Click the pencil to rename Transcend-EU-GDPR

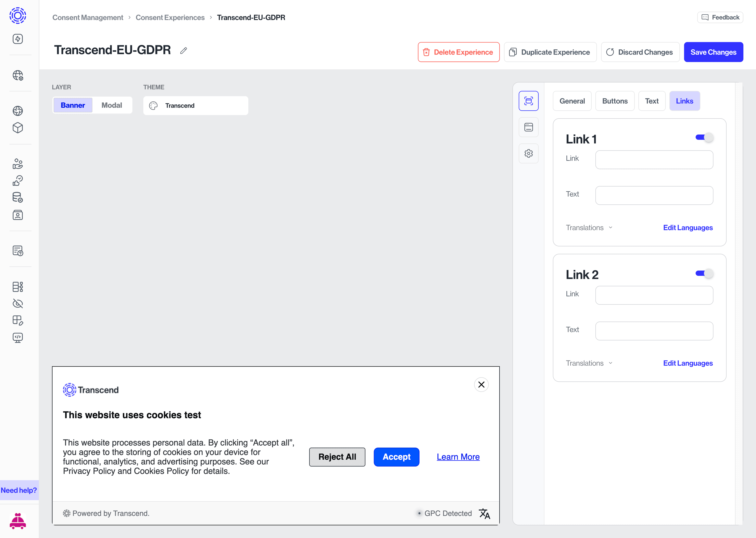click(x=184, y=50)
